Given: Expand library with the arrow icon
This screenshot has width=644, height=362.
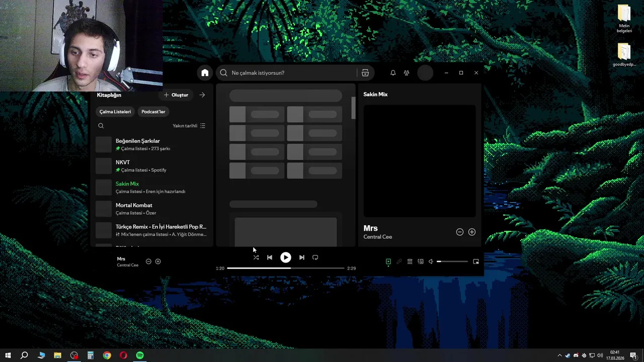Looking at the screenshot, I should (x=202, y=95).
